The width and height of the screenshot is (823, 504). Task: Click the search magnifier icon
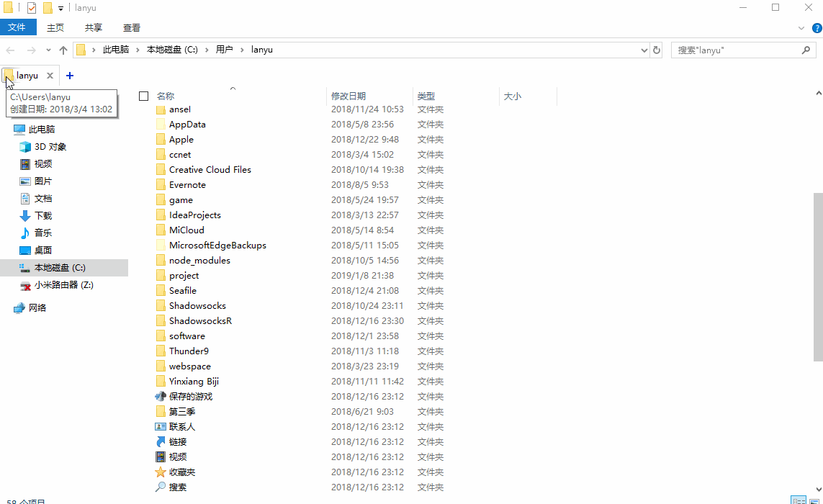point(806,50)
